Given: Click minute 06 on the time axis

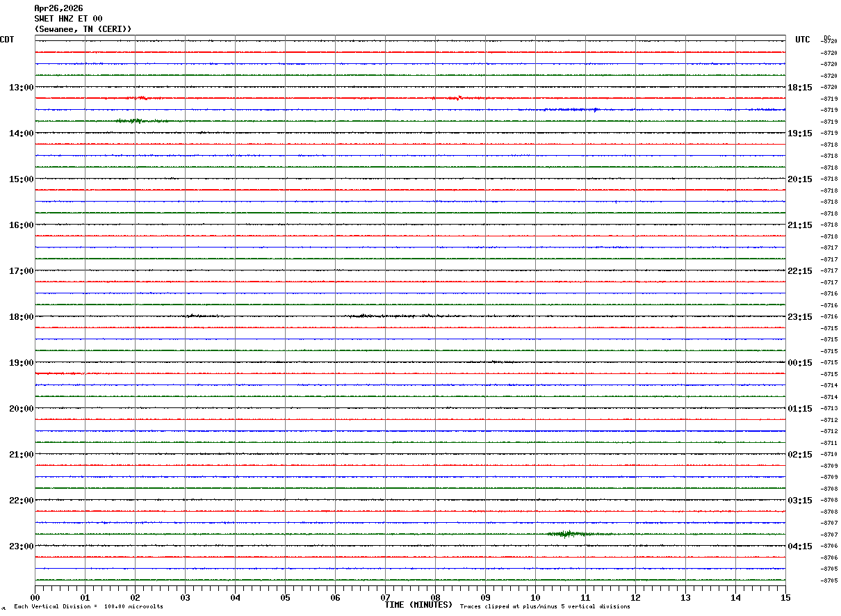Looking at the screenshot, I should (x=336, y=597).
